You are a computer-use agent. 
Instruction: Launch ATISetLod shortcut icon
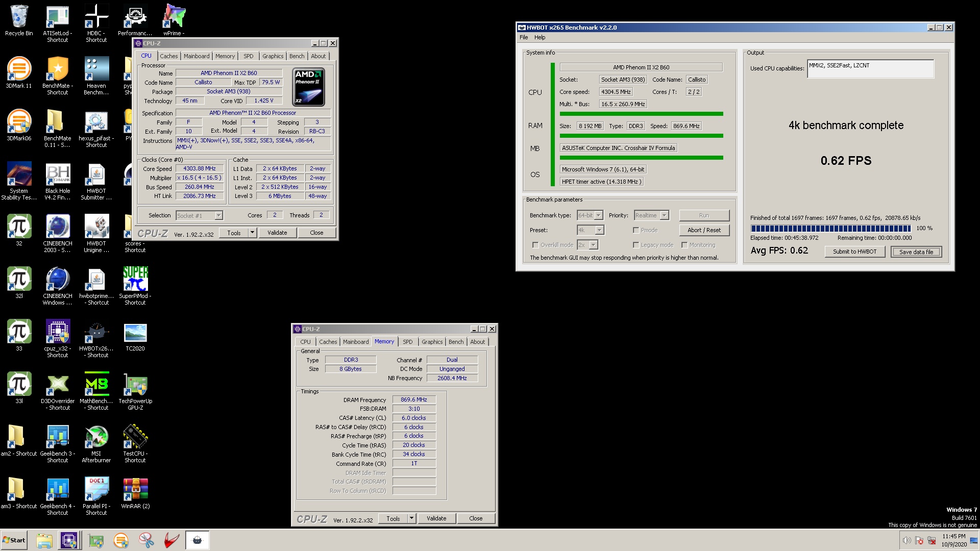(x=57, y=24)
